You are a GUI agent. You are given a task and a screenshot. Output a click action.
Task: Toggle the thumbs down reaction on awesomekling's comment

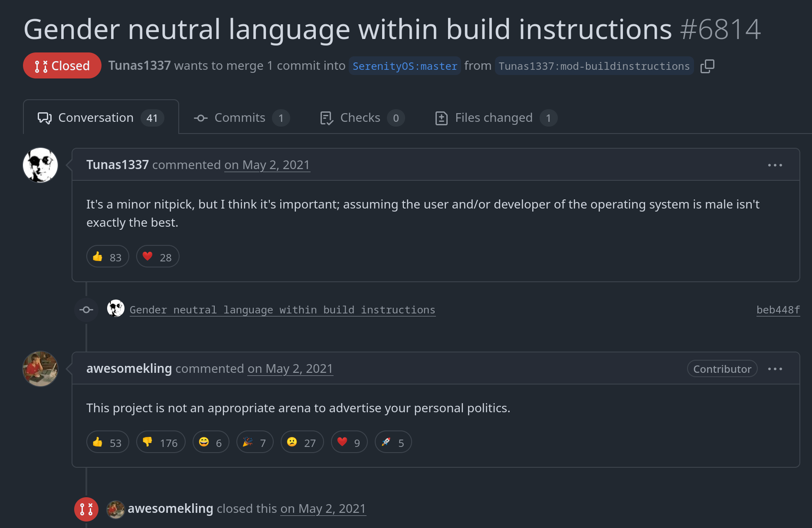point(160,442)
